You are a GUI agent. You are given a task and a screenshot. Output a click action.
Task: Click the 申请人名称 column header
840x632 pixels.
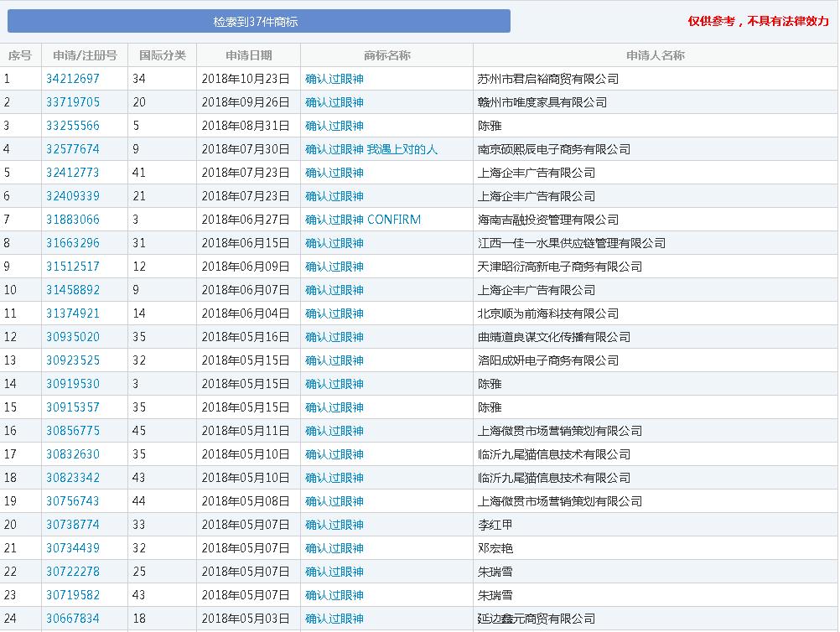655,55
